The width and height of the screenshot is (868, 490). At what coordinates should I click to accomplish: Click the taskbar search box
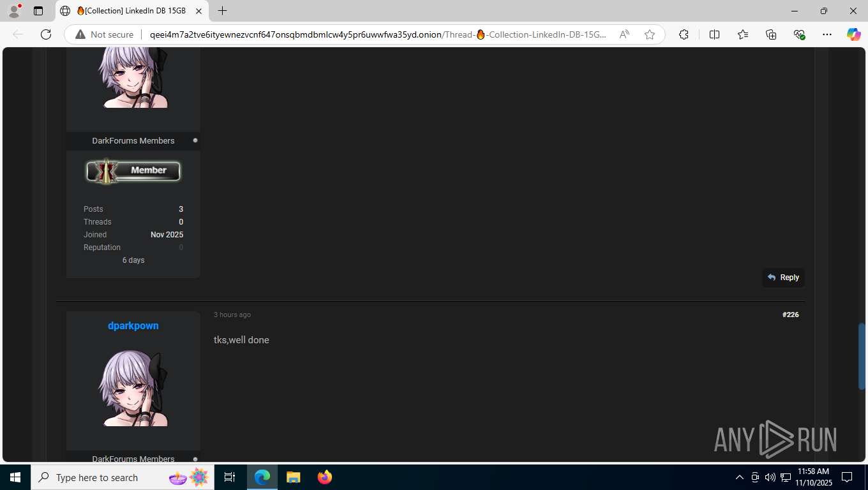pos(123,477)
